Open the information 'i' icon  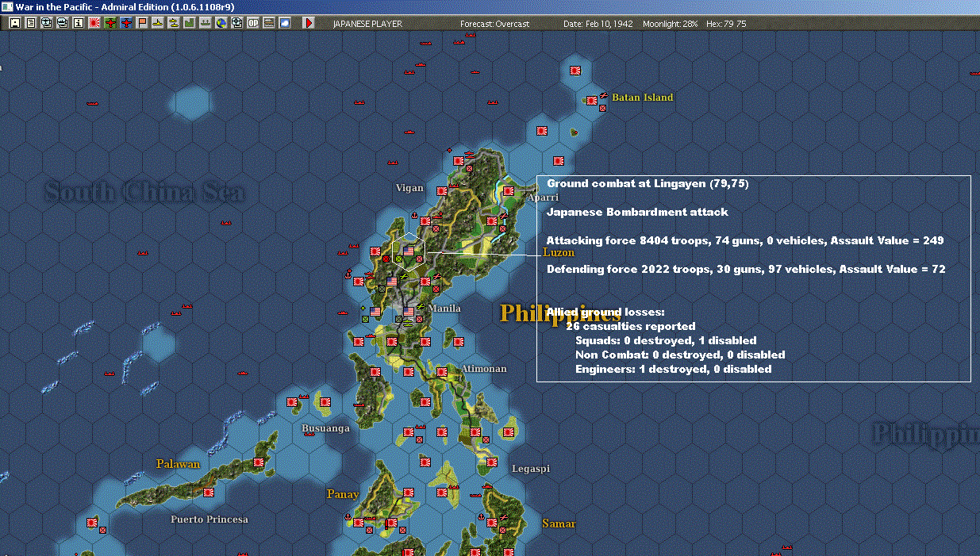[78, 23]
